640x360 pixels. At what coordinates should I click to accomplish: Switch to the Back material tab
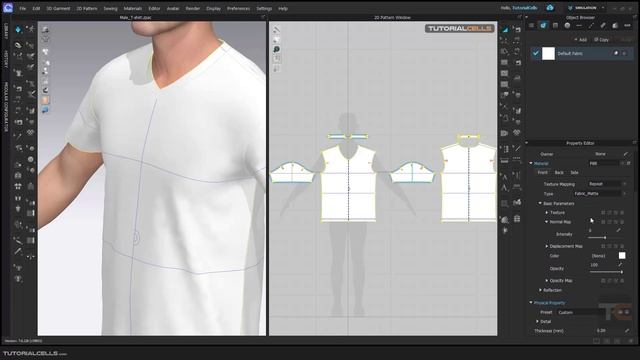(559, 173)
